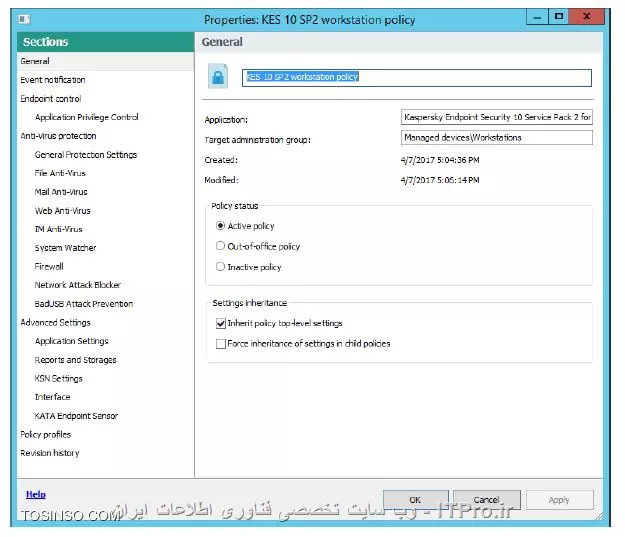Image resolution: width=625 pixels, height=537 pixels.
Task: Open KSN Settings section
Action: coord(59,378)
